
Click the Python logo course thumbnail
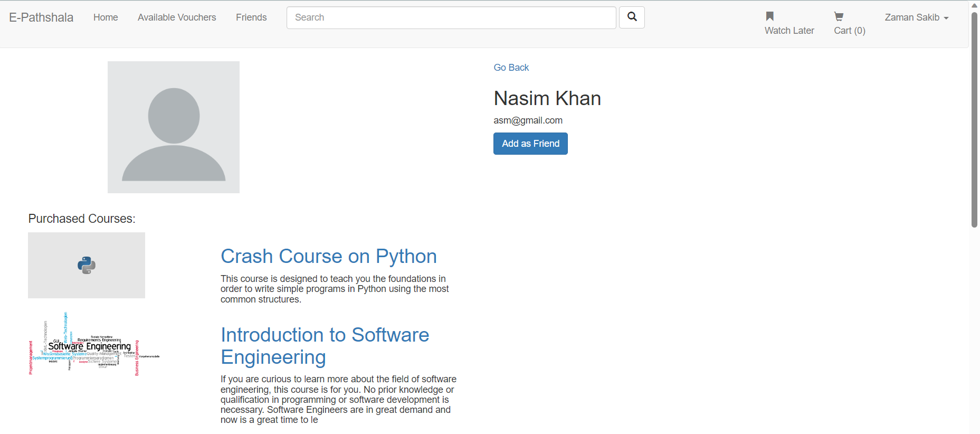[87, 265]
